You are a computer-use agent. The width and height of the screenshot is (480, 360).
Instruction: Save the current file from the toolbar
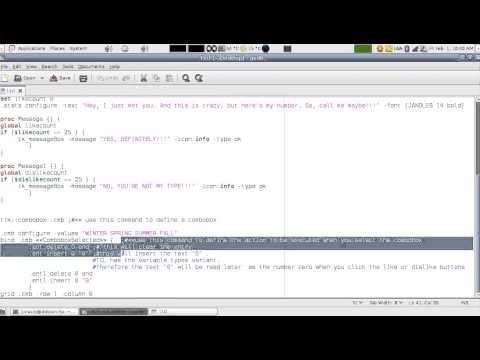pyautogui.click(x=60, y=78)
